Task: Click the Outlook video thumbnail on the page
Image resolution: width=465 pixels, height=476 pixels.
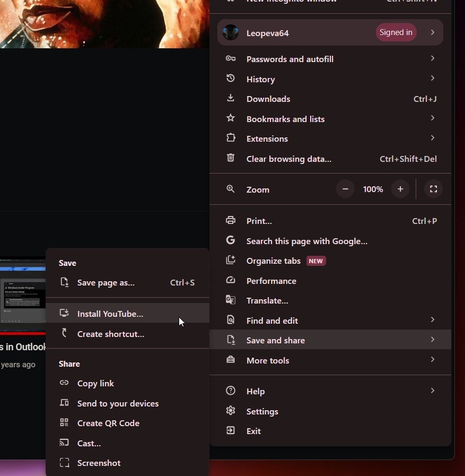Action: pyautogui.click(x=23, y=296)
